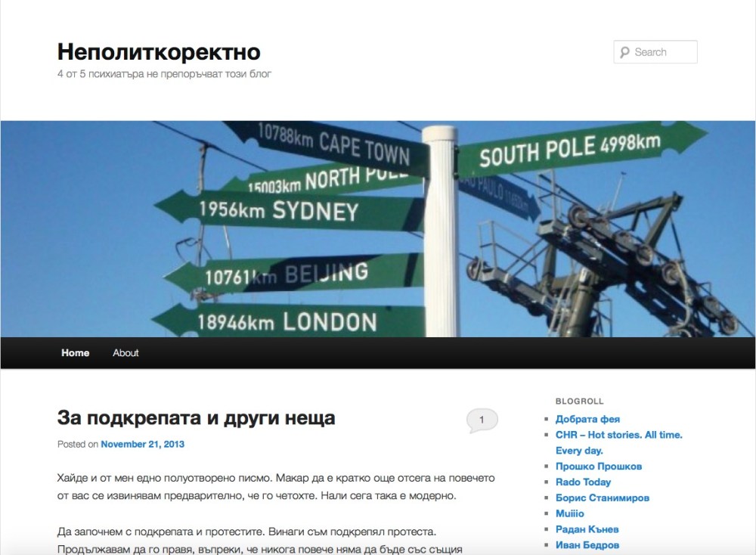The height and width of the screenshot is (555, 756).
Task: Visit Прошко Прошков's blog
Action: point(598,466)
